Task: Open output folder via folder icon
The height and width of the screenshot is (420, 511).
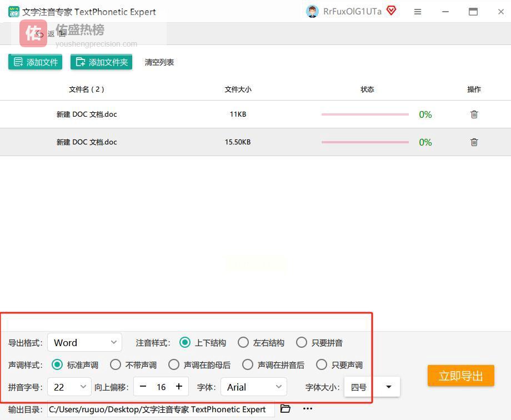Action: (x=285, y=409)
